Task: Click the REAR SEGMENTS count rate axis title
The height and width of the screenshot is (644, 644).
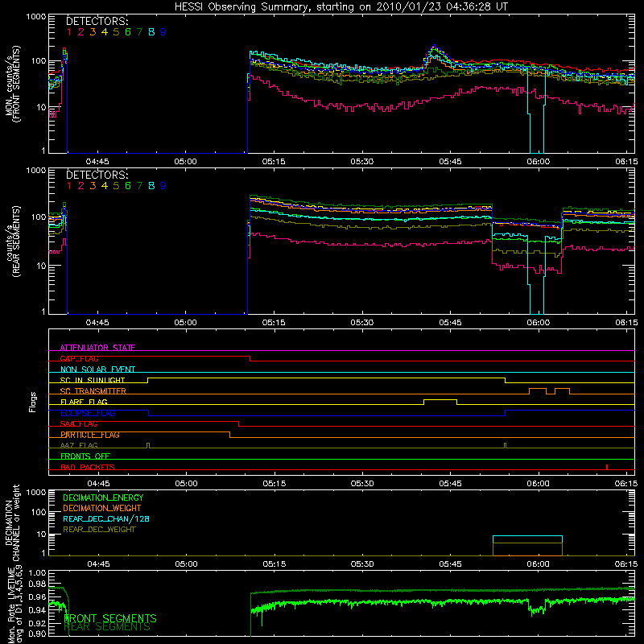Action: coord(12,242)
